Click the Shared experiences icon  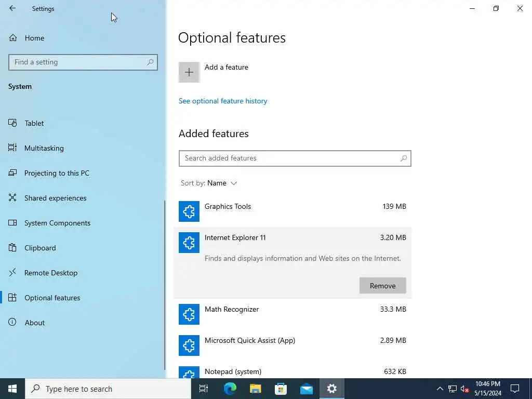pos(12,197)
